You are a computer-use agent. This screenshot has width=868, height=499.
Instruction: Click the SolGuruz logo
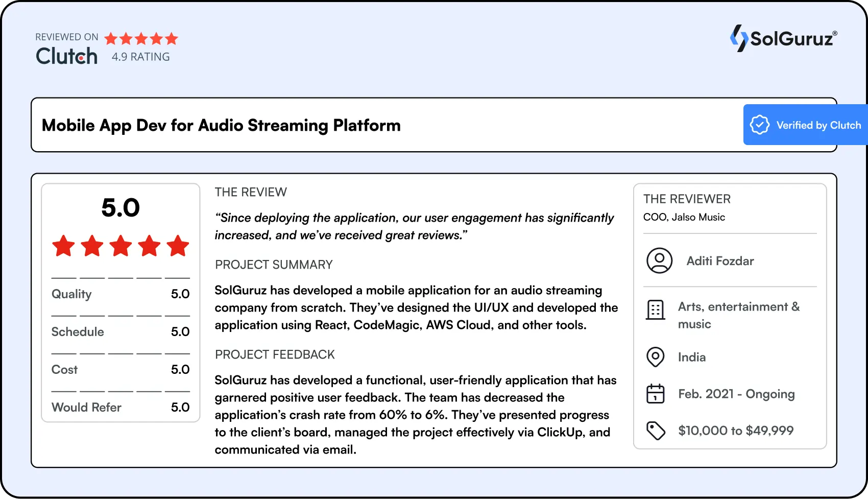tap(783, 38)
